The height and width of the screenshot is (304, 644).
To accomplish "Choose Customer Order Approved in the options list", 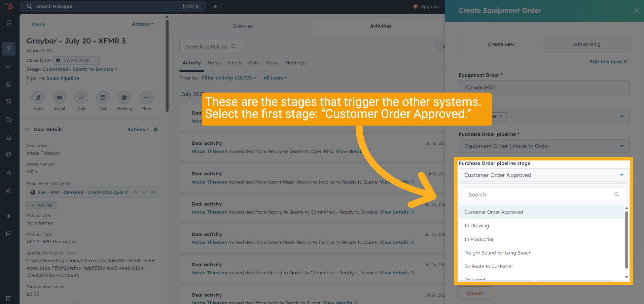I will 541,212.
